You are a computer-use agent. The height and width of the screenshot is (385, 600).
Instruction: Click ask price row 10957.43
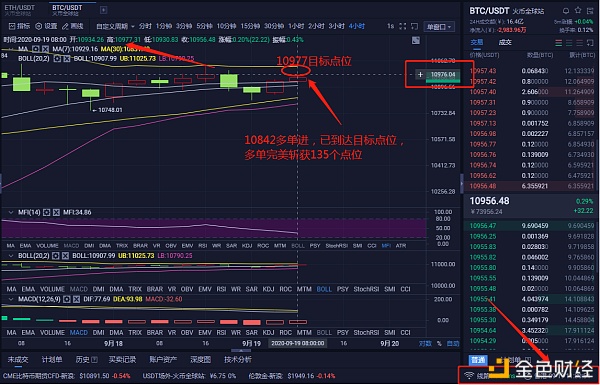(531, 71)
